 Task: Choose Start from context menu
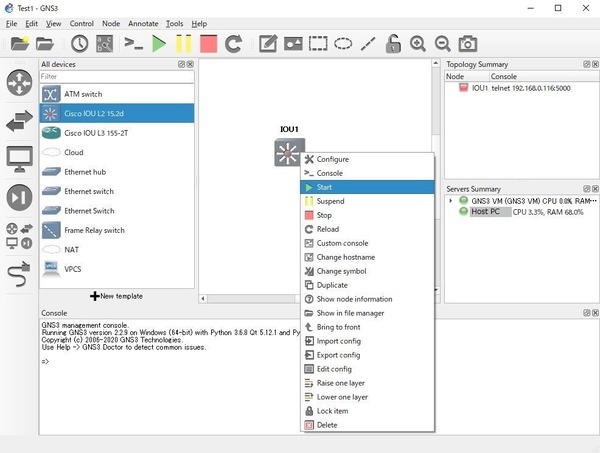(x=367, y=187)
